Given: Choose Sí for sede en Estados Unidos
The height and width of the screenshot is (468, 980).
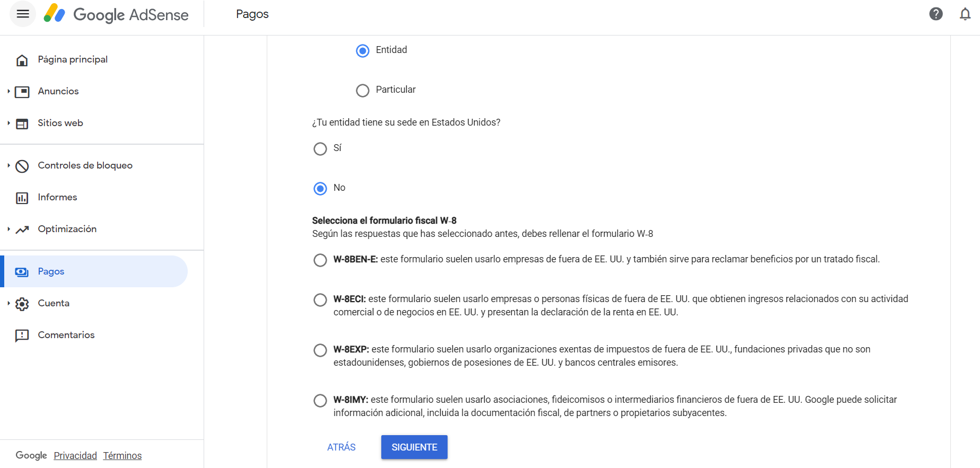Looking at the screenshot, I should coord(320,149).
